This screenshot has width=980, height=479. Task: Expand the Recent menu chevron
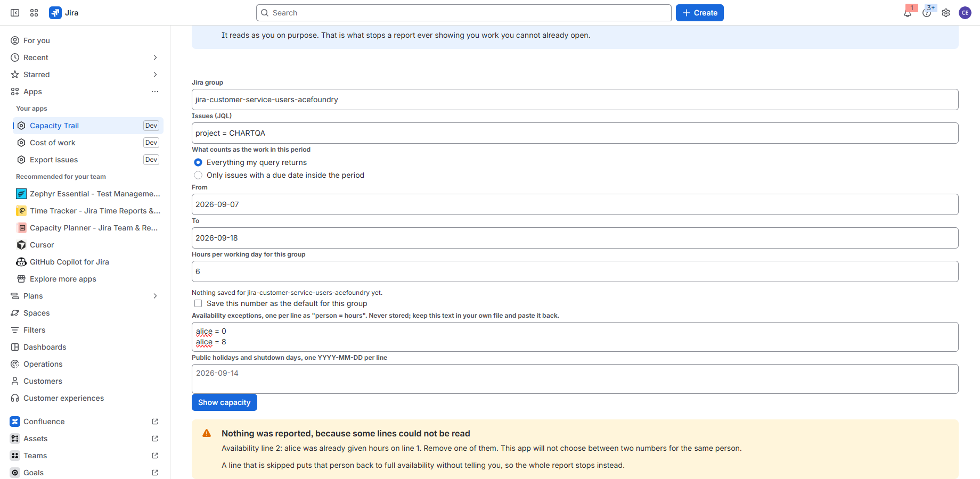(x=155, y=57)
